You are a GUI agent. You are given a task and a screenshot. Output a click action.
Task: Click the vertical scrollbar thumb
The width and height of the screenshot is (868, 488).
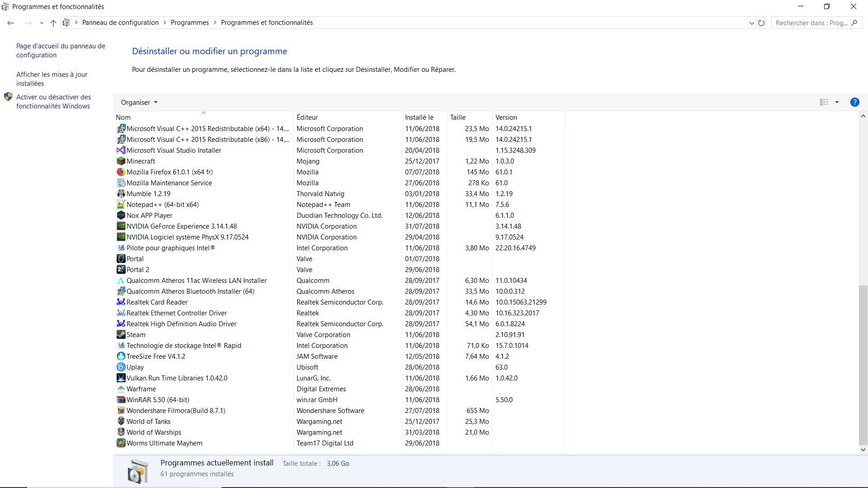coord(863,365)
